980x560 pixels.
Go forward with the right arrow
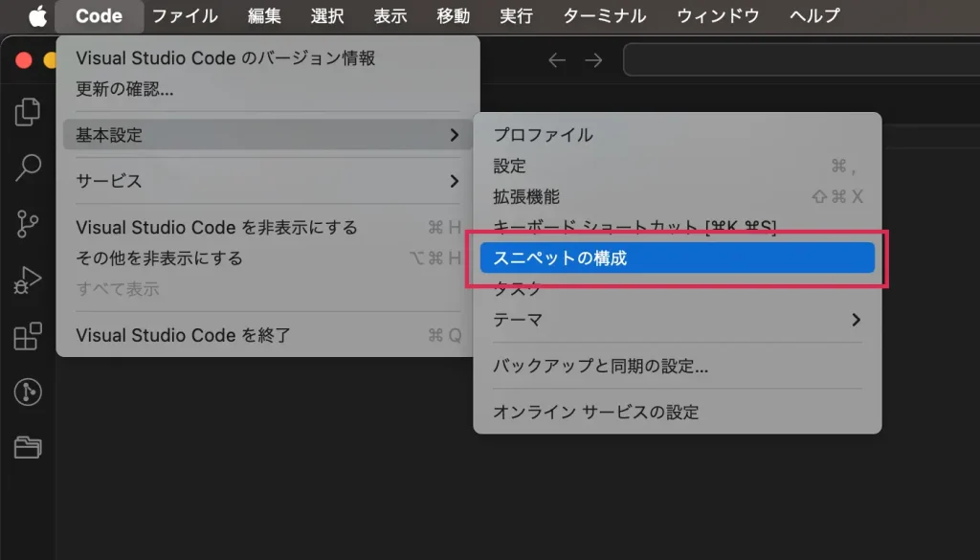pos(593,60)
